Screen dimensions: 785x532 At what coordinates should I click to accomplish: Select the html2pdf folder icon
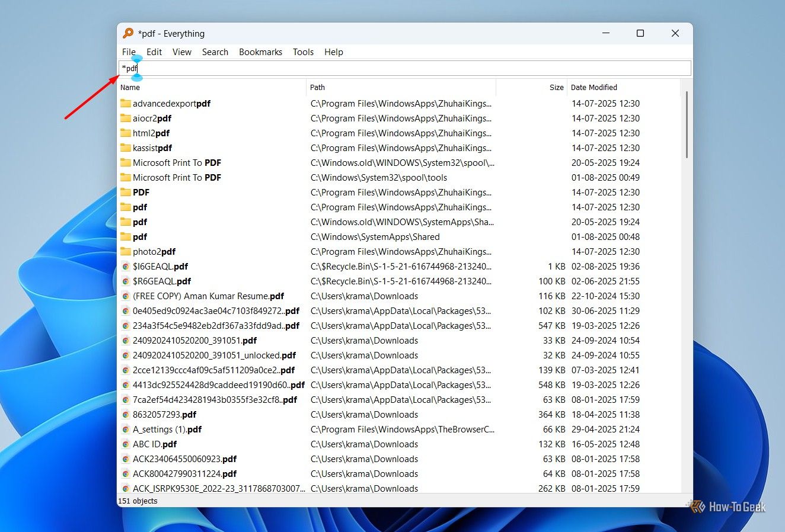tap(125, 133)
